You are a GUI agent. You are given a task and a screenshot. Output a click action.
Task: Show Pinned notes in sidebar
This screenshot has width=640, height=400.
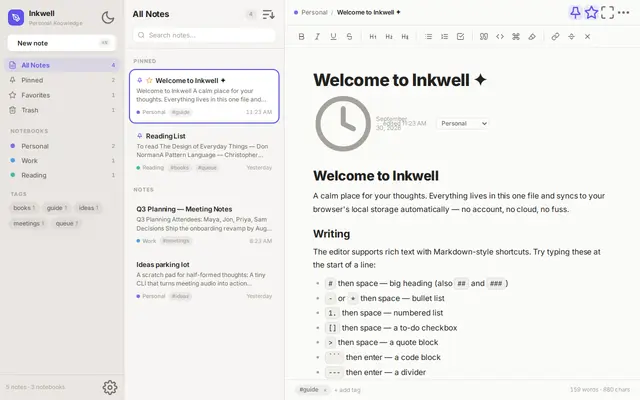click(62, 80)
